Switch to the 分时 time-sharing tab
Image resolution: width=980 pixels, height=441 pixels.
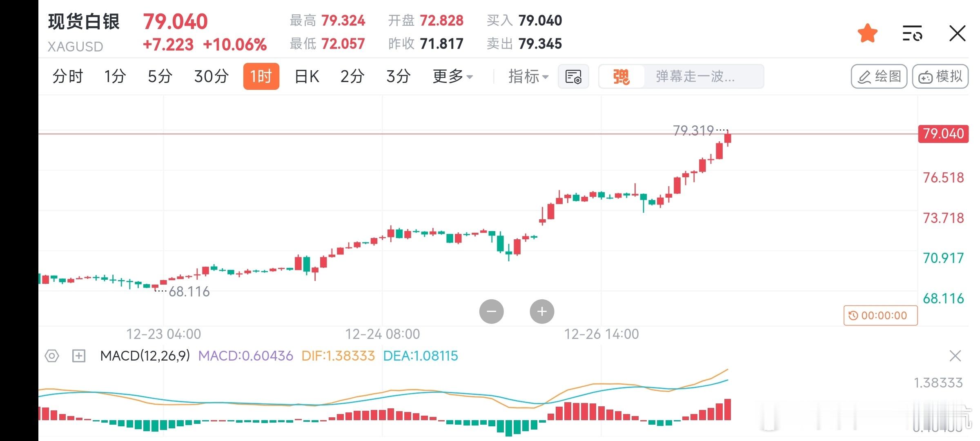coord(68,76)
